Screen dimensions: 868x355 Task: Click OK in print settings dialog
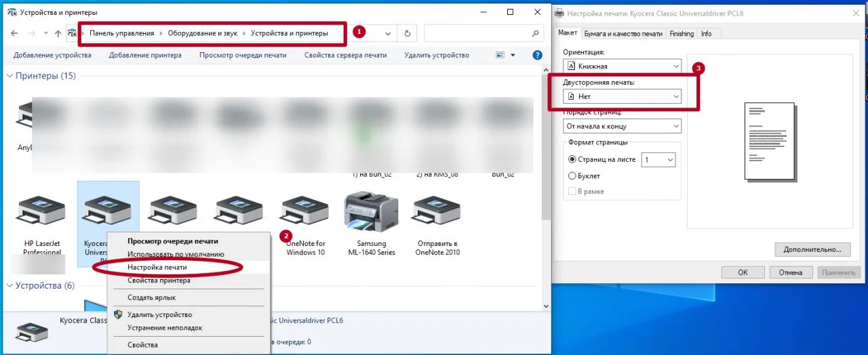(743, 272)
